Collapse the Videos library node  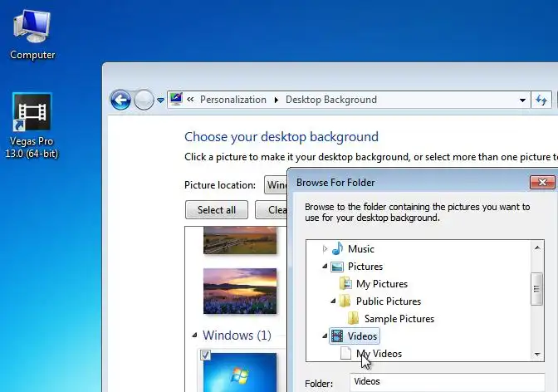click(x=325, y=336)
